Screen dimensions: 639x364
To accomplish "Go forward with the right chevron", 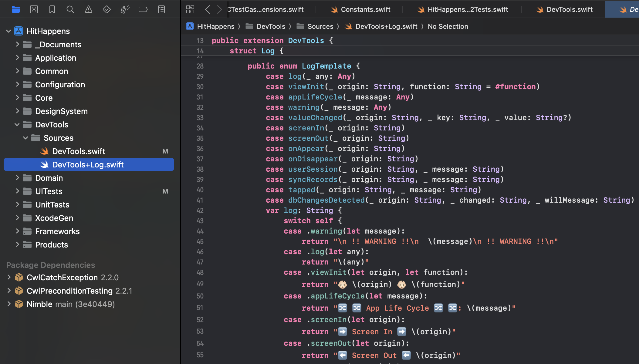I will [x=219, y=9].
